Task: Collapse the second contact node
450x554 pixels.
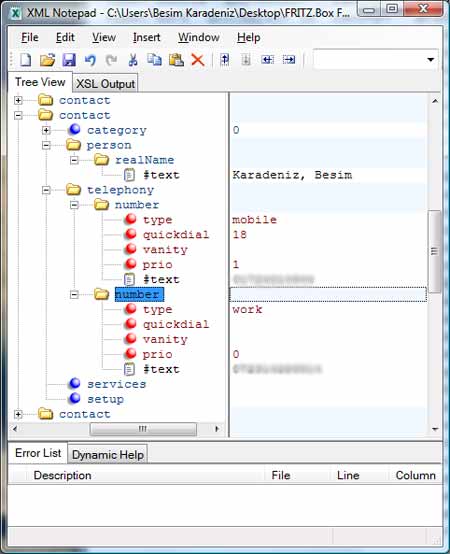Action: click(18, 115)
